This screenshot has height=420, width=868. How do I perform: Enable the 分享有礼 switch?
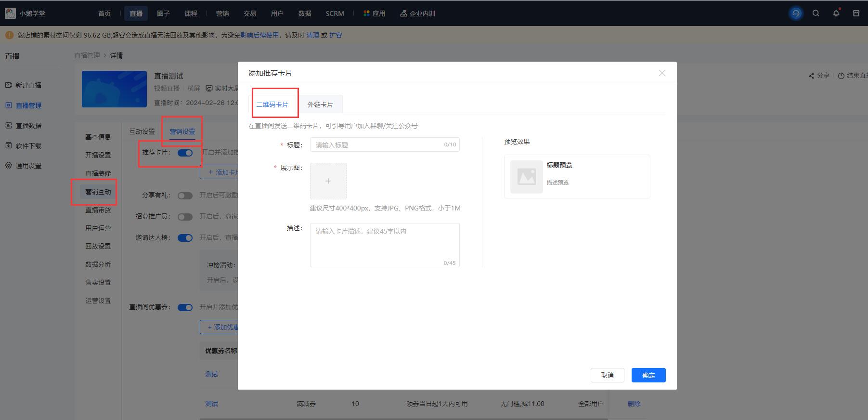[x=185, y=196]
